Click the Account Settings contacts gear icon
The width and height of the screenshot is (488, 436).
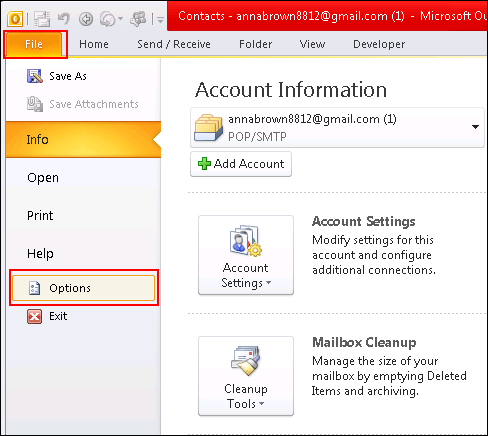click(x=246, y=240)
